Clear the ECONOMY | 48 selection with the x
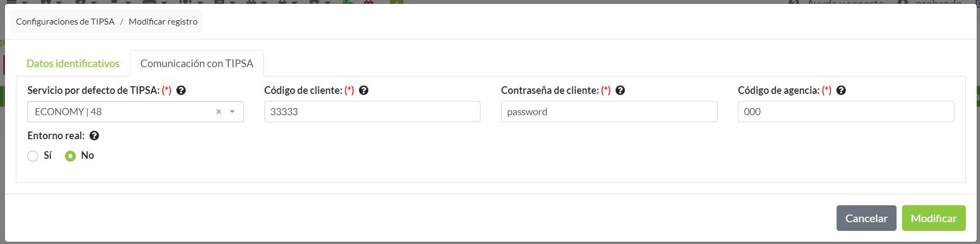This screenshot has width=980, height=244. (x=219, y=112)
